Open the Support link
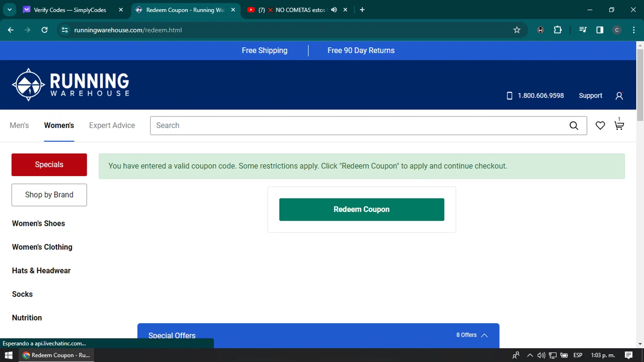The width and height of the screenshot is (644, 362). coord(590,96)
